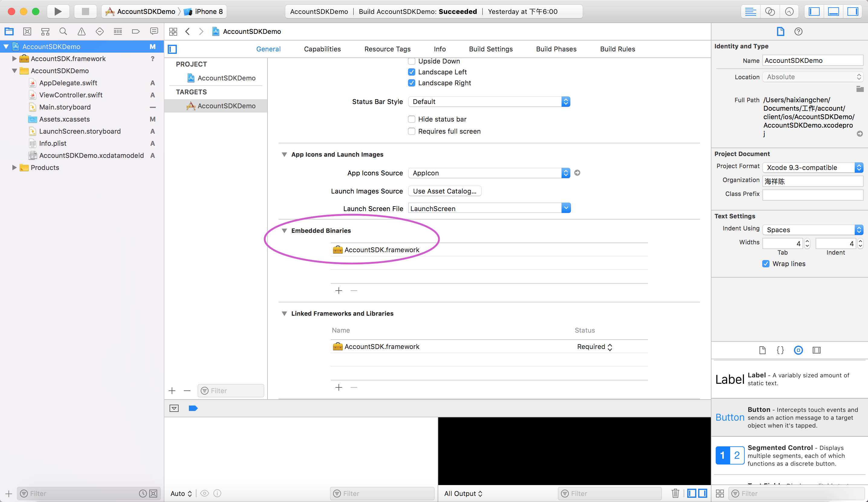This screenshot has height=502, width=868.
Task: Open the Project navigator folder icon
Action: point(9,31)
